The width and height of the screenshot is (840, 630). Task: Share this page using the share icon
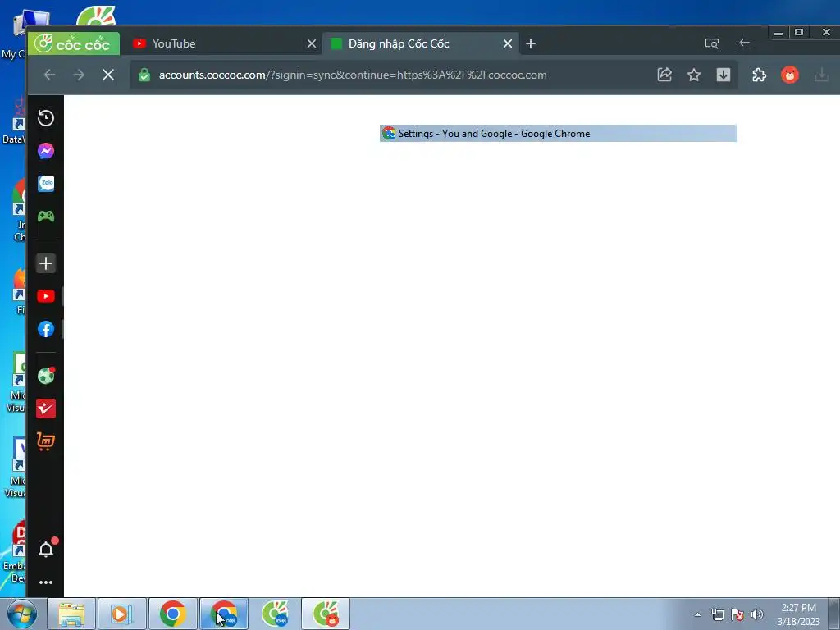pyautogui.click(x=664, y=75)
